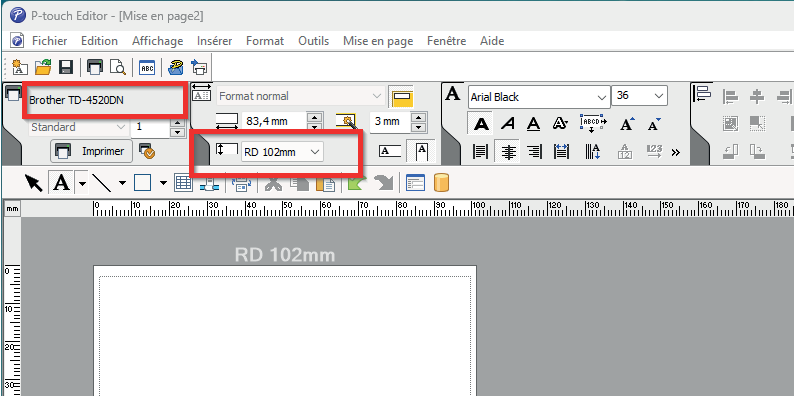This screenshot has width=794, height=396.
Task: Click the Brother TD-4520DN printer name
Action: point(76,100)
